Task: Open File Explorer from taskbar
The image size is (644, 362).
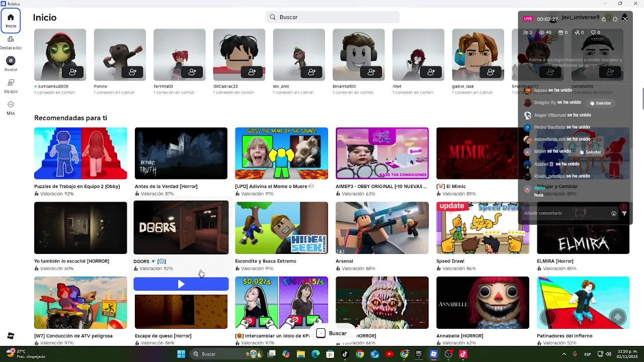Action: pyautogui.click(x=301, y=354)
